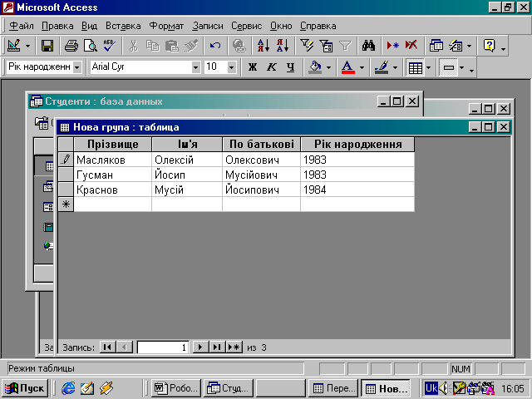
Task: Click the Office Assistant help icon
Action: pyautogui.click(x=490, y=46)
